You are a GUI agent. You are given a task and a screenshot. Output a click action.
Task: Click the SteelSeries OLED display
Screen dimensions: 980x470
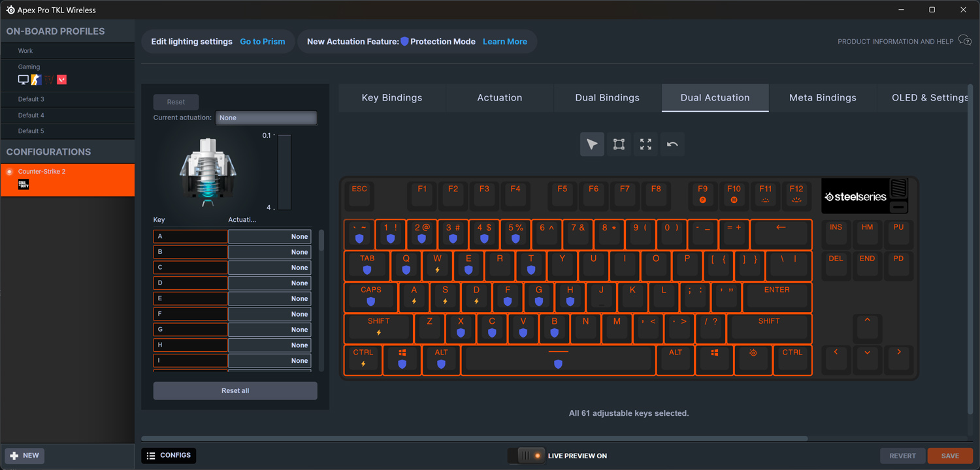(x=856, y=196)
